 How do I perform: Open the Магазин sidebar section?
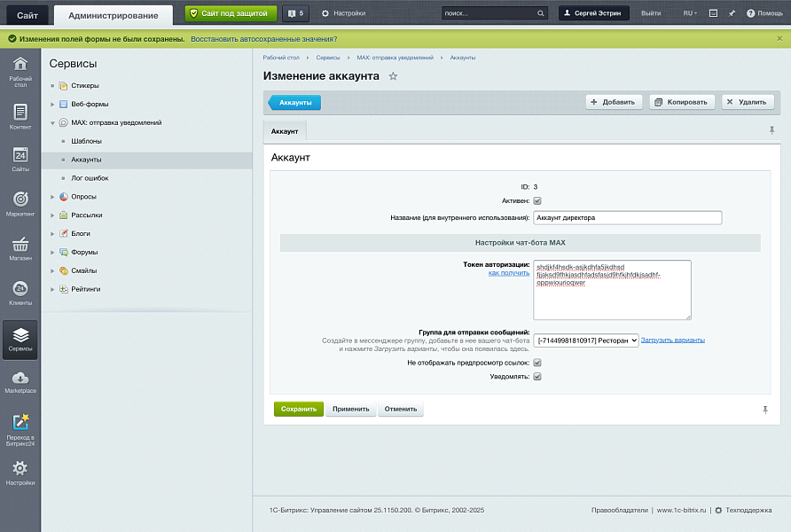coord(20,247)
